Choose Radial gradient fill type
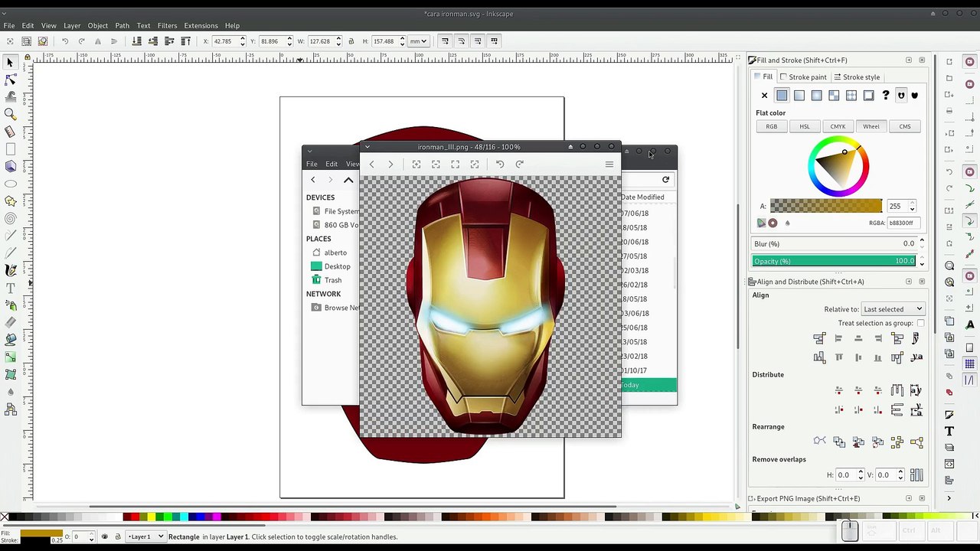 (x=816, y=96)
